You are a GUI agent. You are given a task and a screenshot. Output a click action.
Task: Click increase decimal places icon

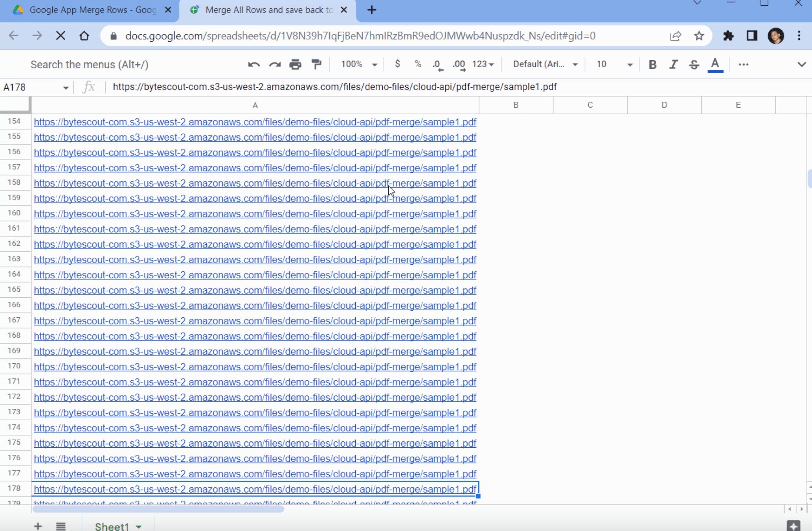(459, 64)
